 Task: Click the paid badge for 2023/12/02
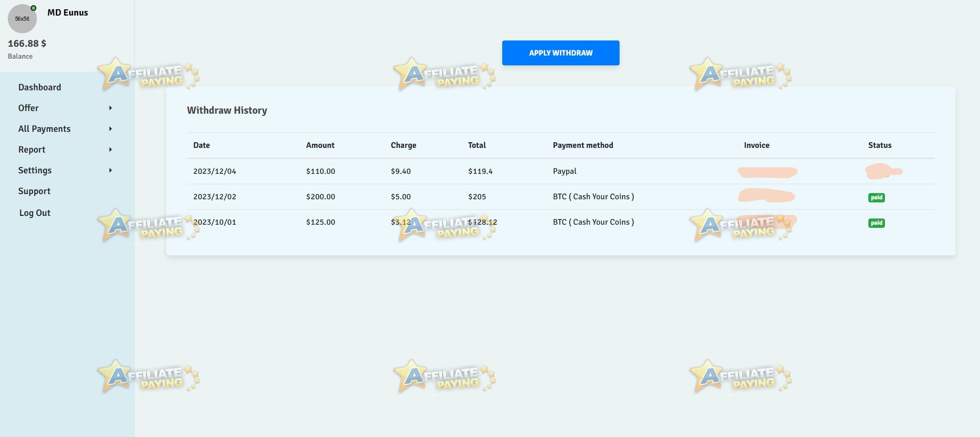(877, 197)
